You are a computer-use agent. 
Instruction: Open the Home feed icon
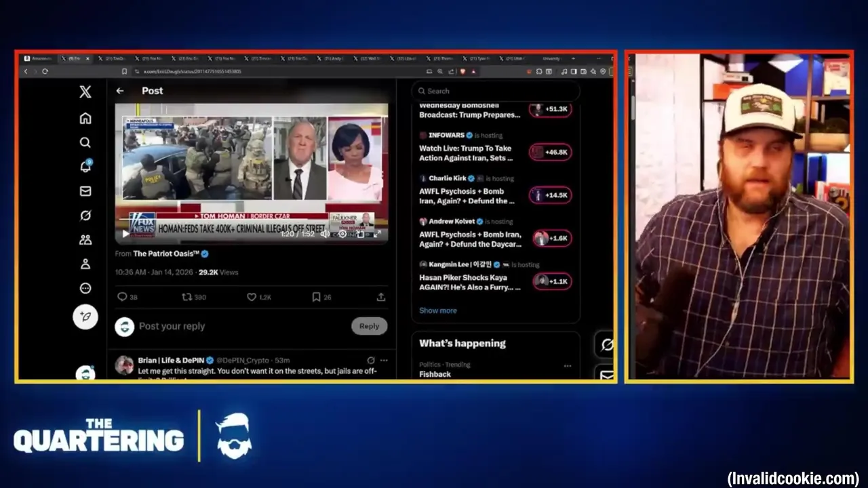pos(85,118)
